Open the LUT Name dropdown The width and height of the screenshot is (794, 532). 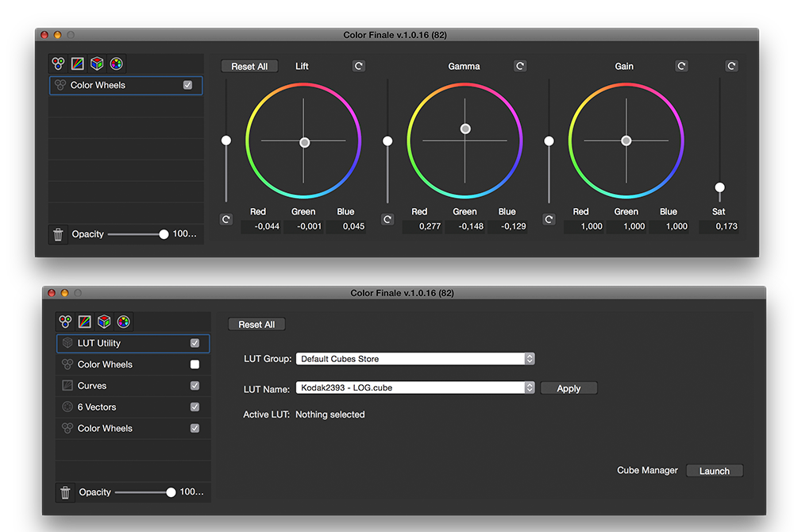point(414,388)
